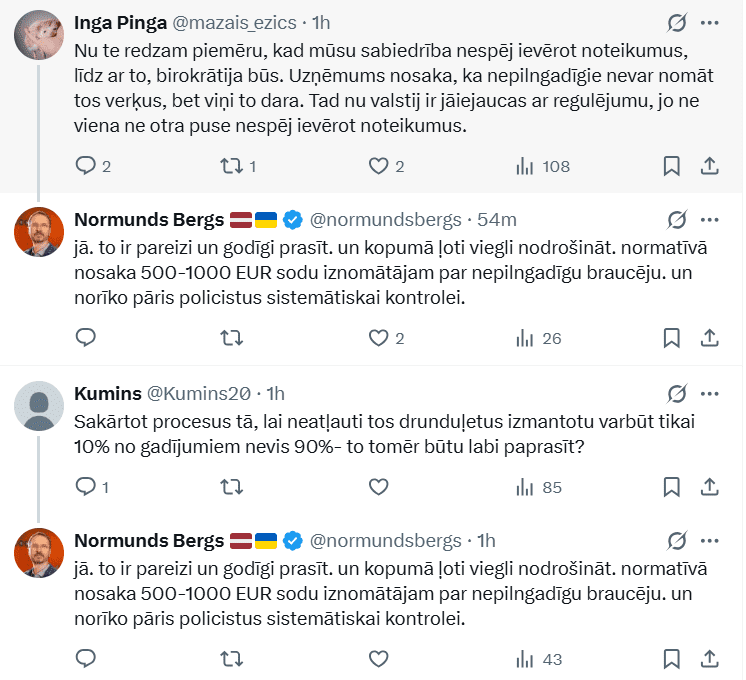Open Grok action on Kumins' post

coord(677,393)
